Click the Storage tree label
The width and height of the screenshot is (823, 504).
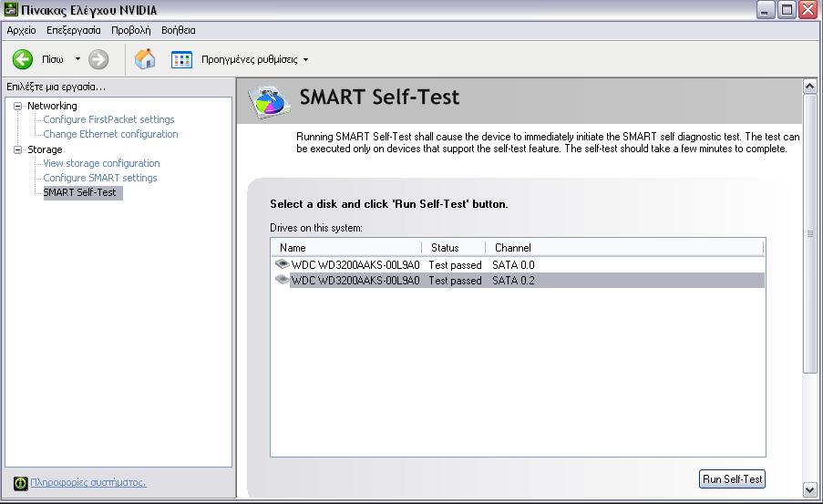(45, 149)
